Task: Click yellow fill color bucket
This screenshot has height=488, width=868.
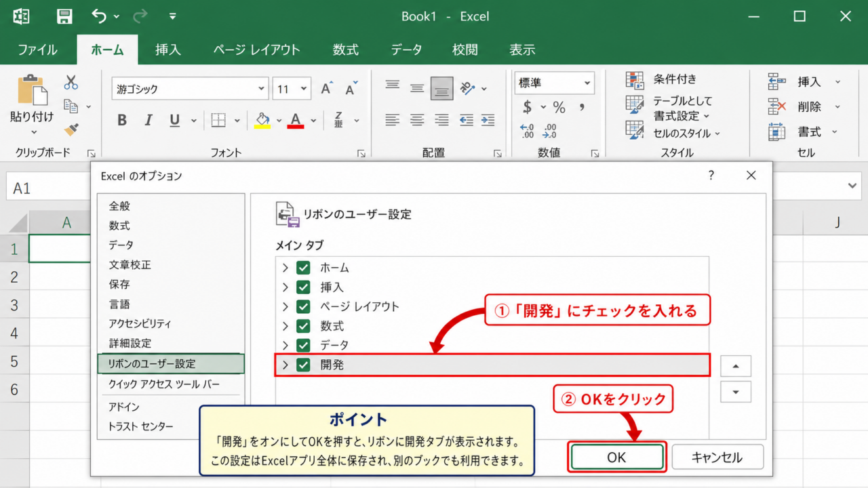Action: pos(263,121)
